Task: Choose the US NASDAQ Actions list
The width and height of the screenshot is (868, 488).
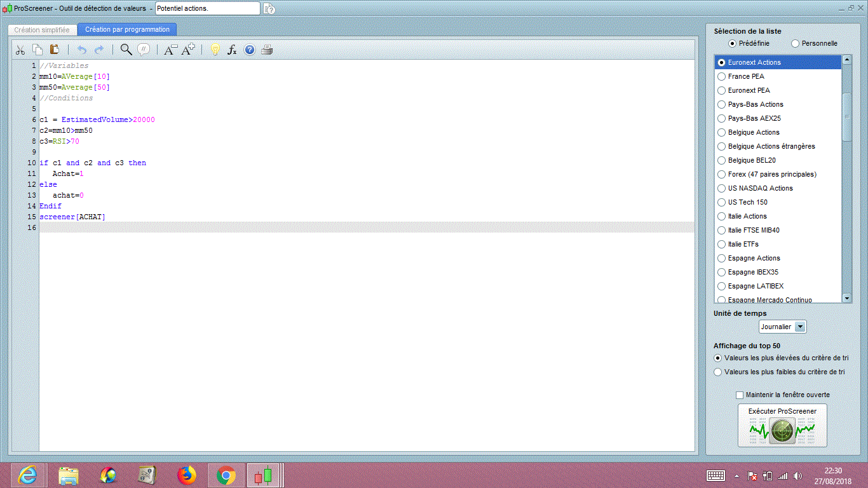Action: click(x=778, y=188)
